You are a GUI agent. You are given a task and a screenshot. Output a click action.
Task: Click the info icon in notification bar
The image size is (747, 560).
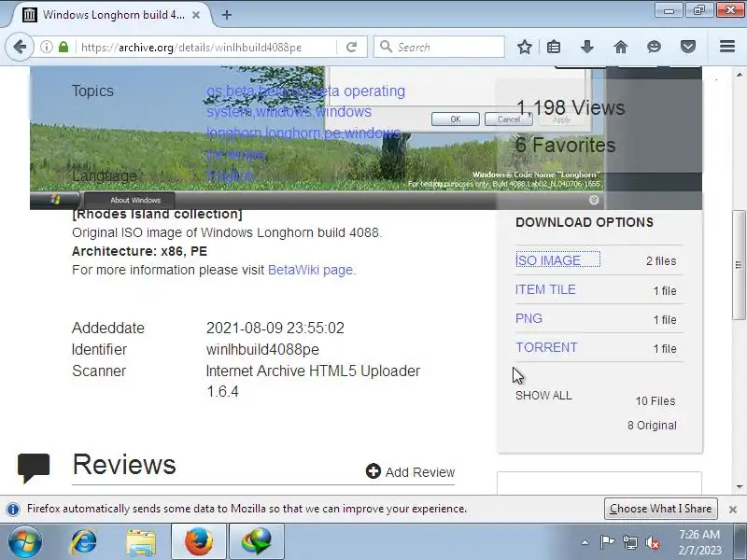pos(13,509)
